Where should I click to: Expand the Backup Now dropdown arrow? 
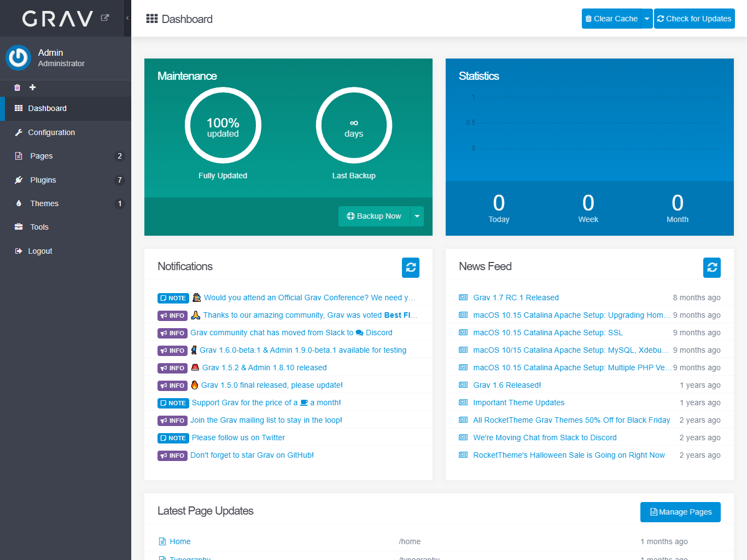point(417,216)
